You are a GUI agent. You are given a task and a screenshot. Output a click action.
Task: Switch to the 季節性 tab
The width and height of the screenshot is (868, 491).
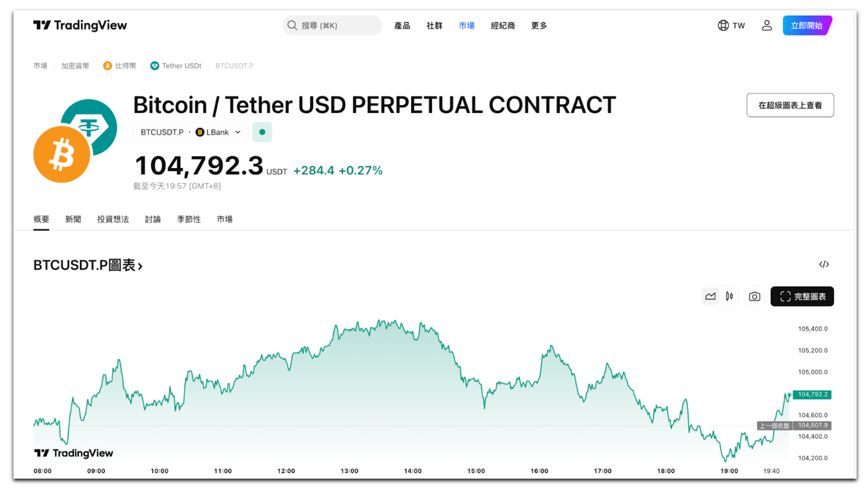coord(189,219)
